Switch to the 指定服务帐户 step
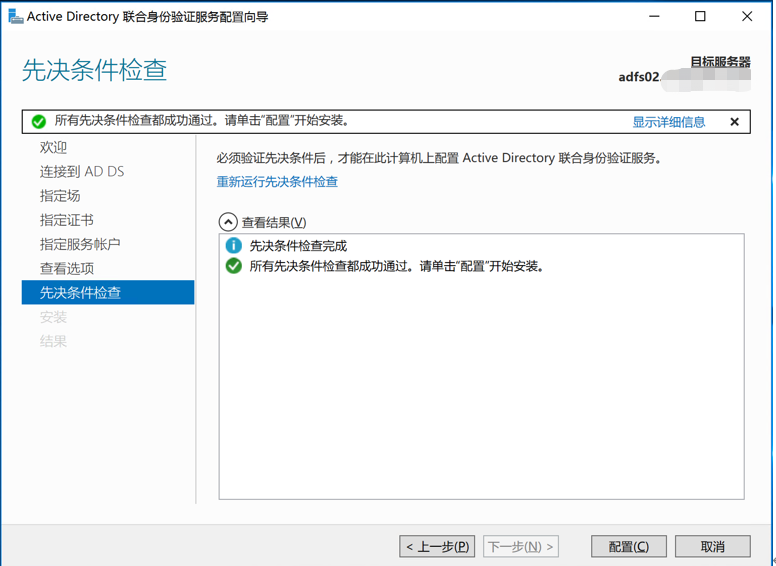This screenshot has width=776, height=566. (x=80, y=244)
